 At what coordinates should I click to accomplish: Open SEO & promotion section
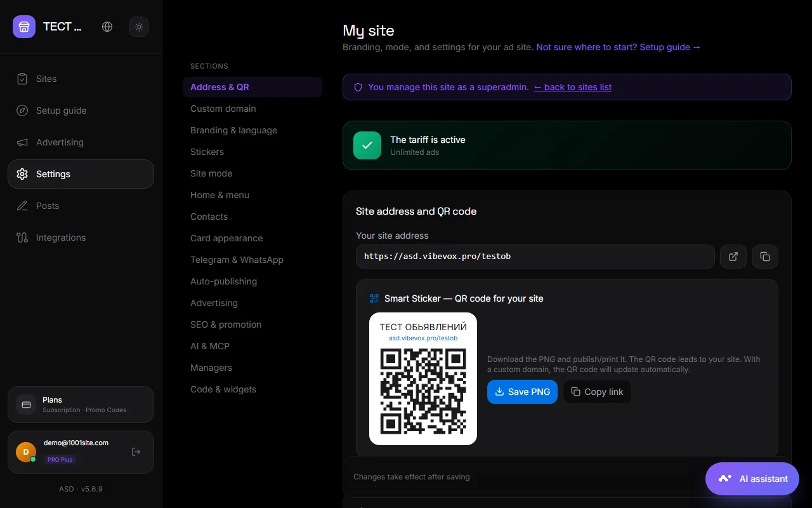(x=252, y=324)
